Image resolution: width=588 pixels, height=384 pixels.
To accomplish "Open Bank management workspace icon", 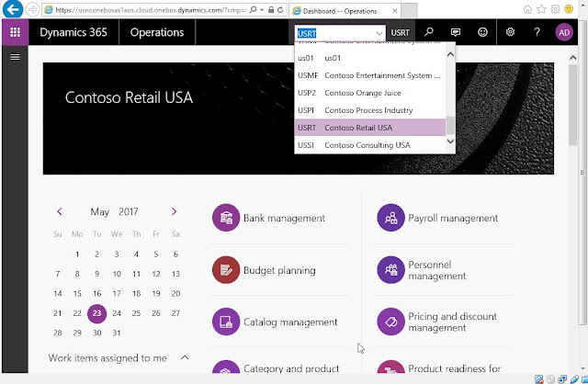I will (226, 218).
